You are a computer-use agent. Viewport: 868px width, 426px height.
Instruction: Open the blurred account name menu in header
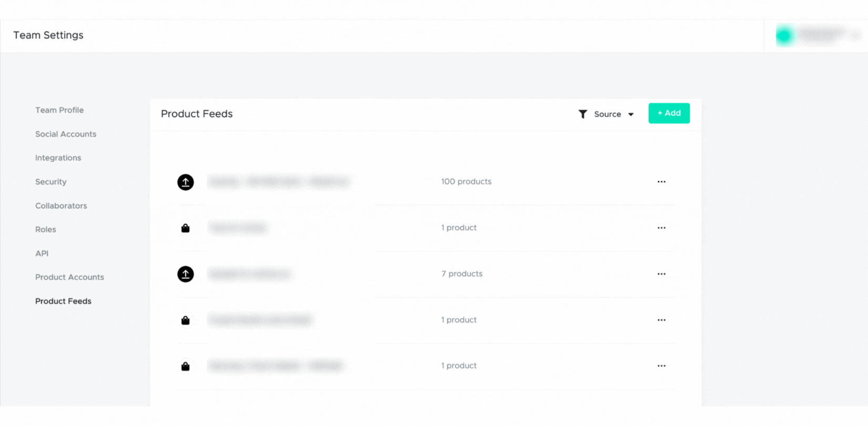click(829, 35)
